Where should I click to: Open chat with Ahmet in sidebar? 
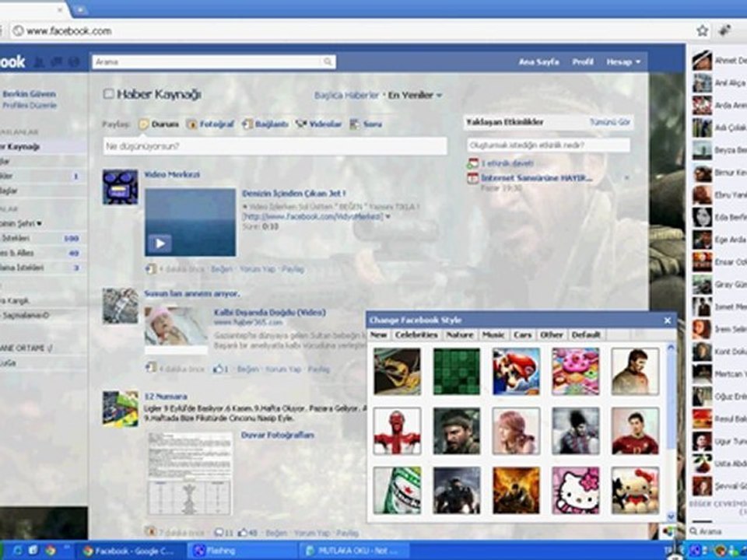(x=719, y=61)
